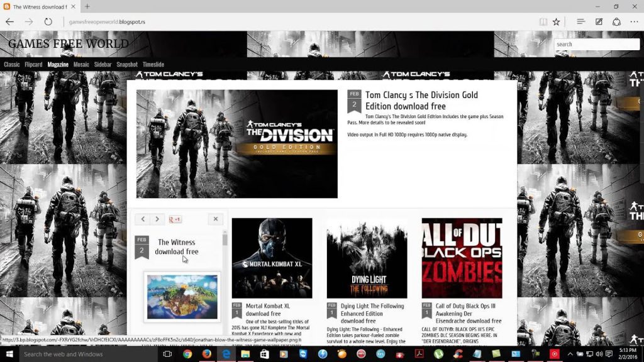Switch to Timeslide view
Viewport: 644px width, 362px height.
click(153, 65)
